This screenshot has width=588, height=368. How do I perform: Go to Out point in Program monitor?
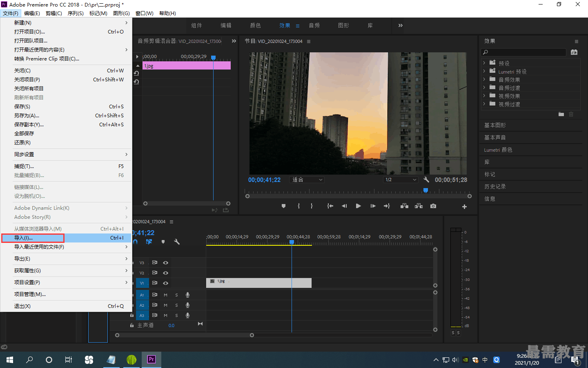[387, 206]
